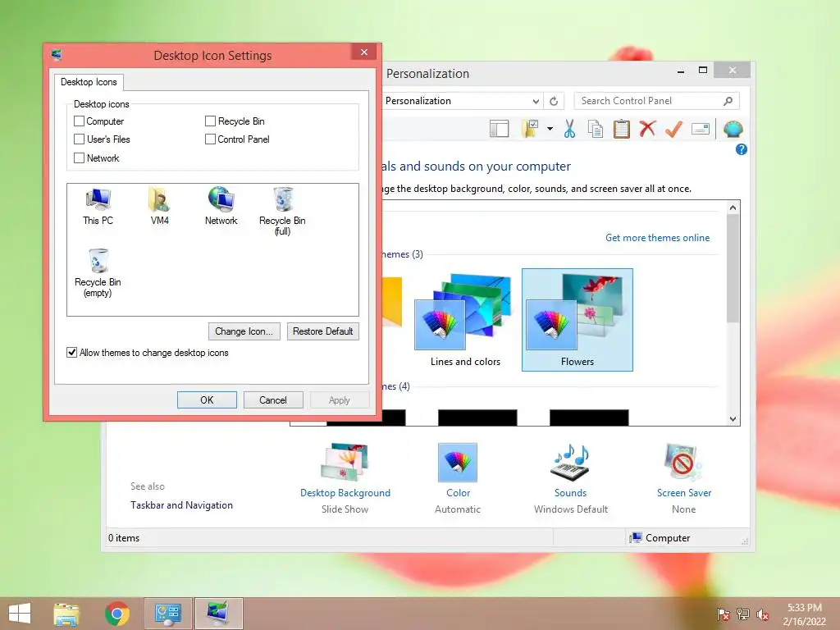Select the This PC icon preview
The height and width of the screenshot is (630, 840).
[98, 206]
